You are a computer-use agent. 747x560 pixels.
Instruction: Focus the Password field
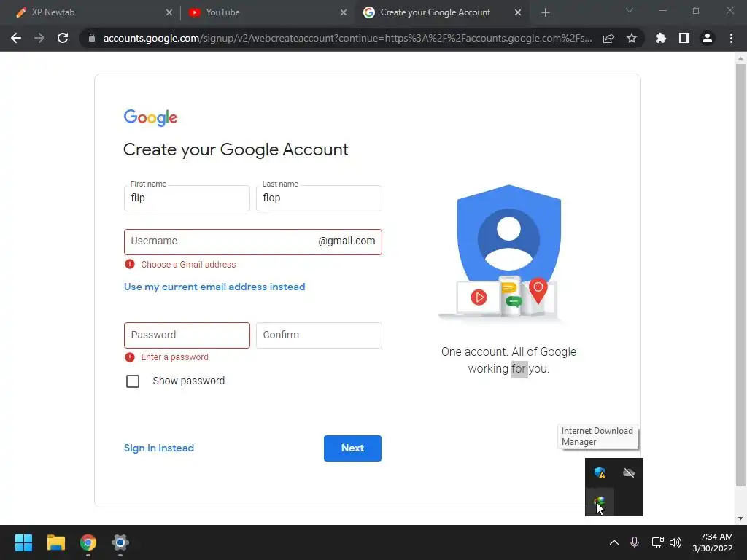click(187, 335)
